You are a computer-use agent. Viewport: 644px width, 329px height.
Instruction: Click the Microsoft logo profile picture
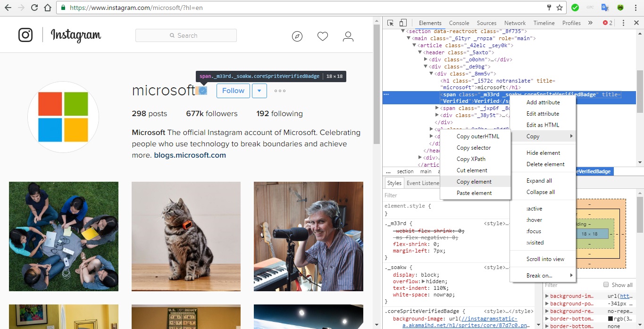[x=63, y=117]
